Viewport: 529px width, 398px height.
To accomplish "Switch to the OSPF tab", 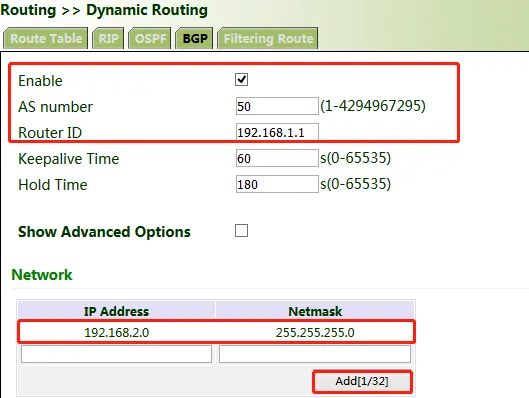I will [150, 38].
